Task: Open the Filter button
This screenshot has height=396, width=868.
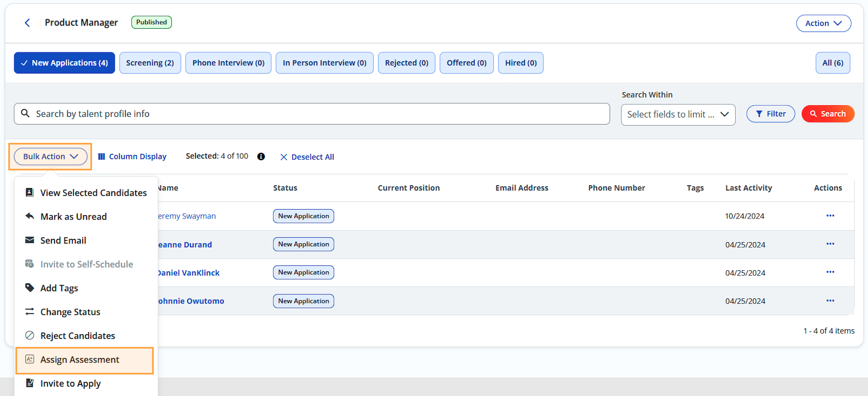Action: (x=770, y=114)
